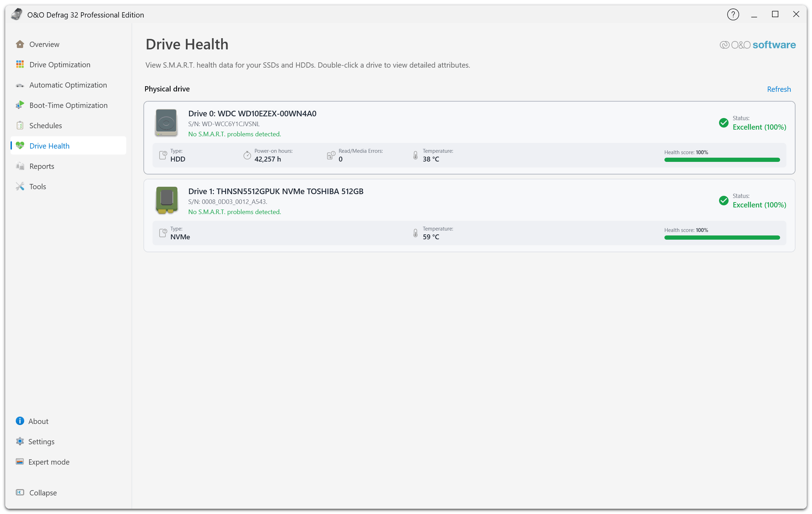Open the Tools page
The height and width of the screenshot is (514, 812).
pos(68,186)
